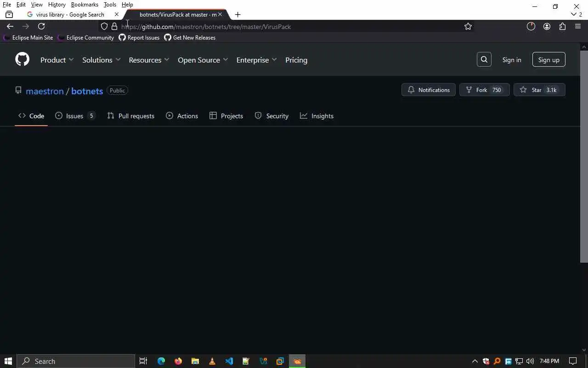Open Get New Releases bookmark
This screenshot has width=588, height=368.
[190, 38]
